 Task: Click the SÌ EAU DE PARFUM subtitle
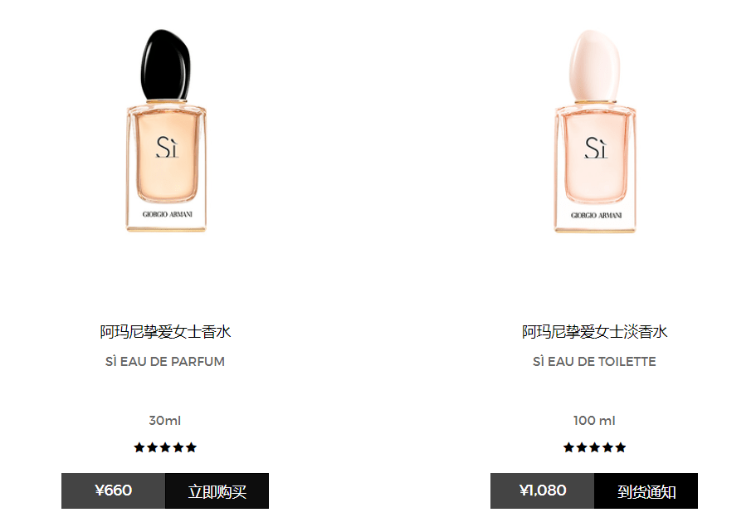pos(165,361)
